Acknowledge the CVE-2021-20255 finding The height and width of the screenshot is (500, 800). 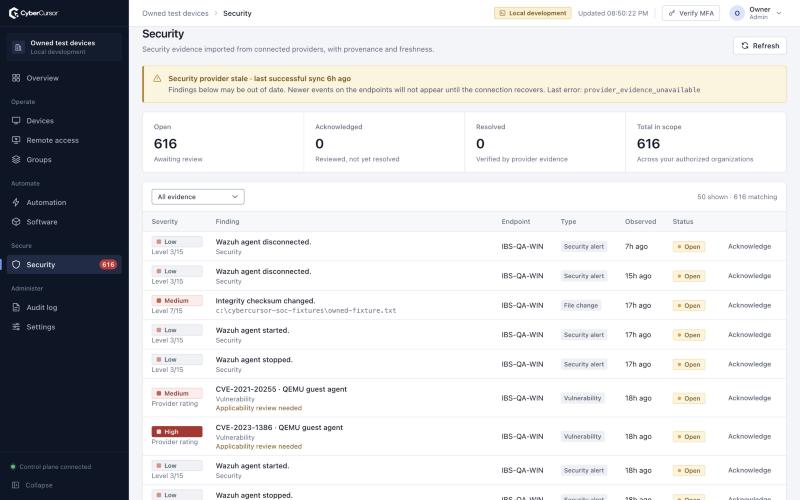coord(749,398)
